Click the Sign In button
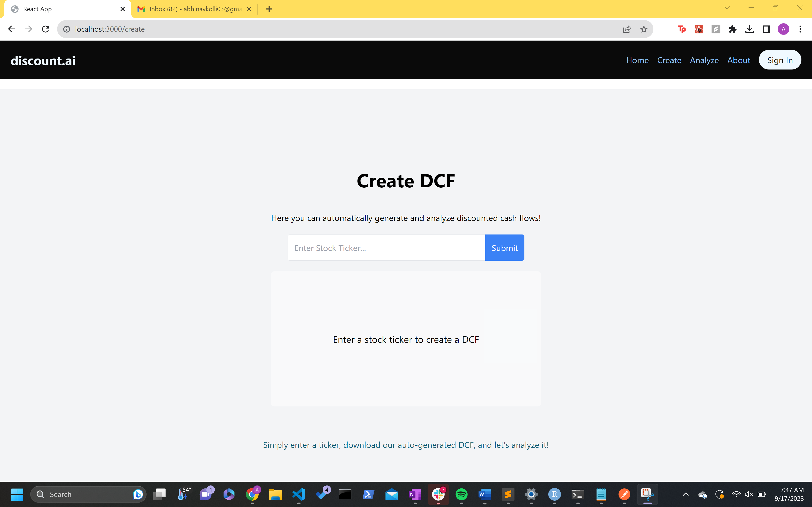Viewport: 812px width, 507px height. 780,60
